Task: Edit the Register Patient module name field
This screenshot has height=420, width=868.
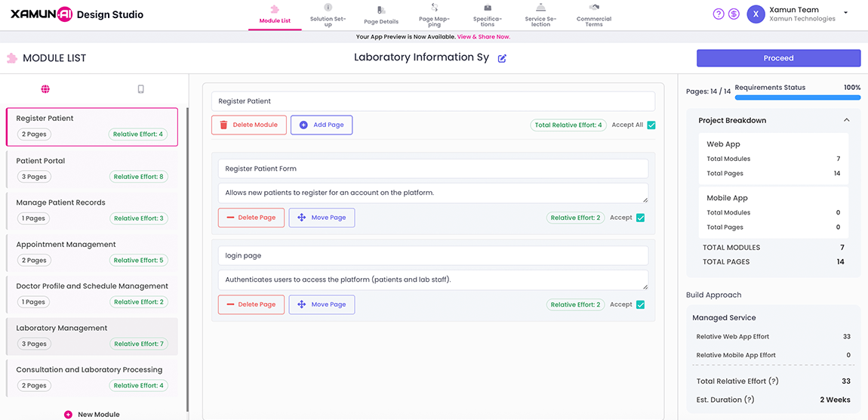Action: [433, 101]
